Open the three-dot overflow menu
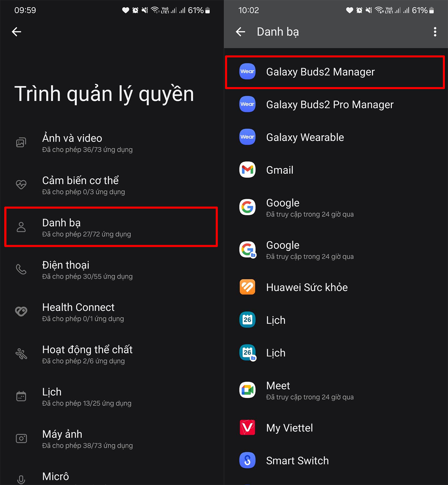Viewport: 448px width, 485px height. pyautogui.click(x=435, y=32)
